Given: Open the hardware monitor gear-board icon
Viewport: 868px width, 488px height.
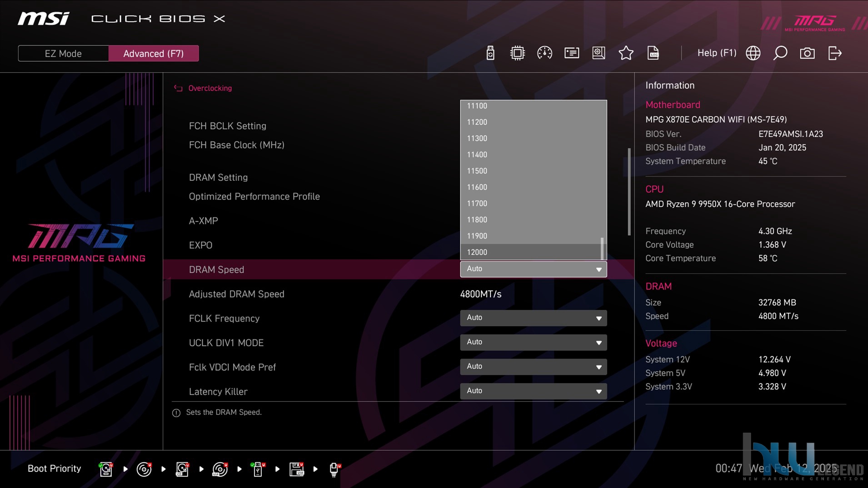Looking at the screenshot, I should [x=599, y=53].
